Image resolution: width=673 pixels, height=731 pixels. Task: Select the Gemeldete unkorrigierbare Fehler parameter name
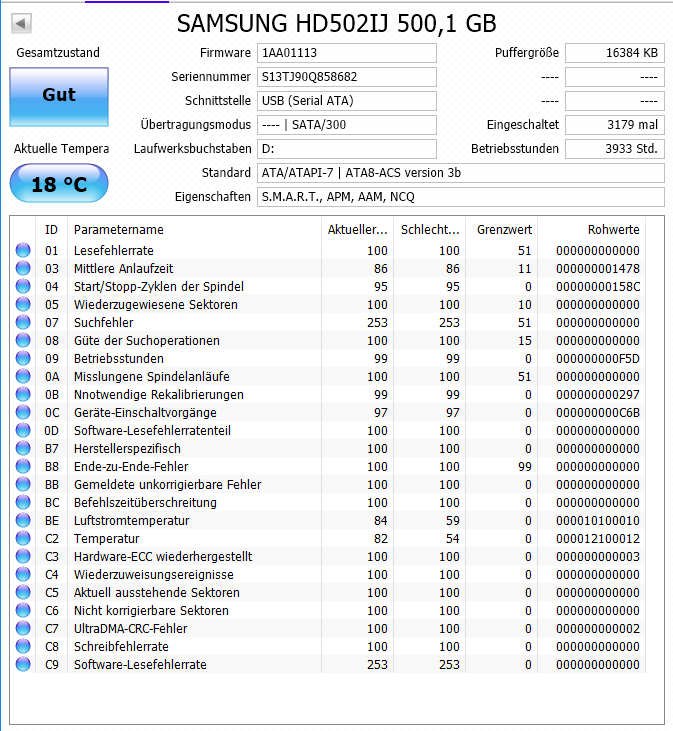(167, 484)
